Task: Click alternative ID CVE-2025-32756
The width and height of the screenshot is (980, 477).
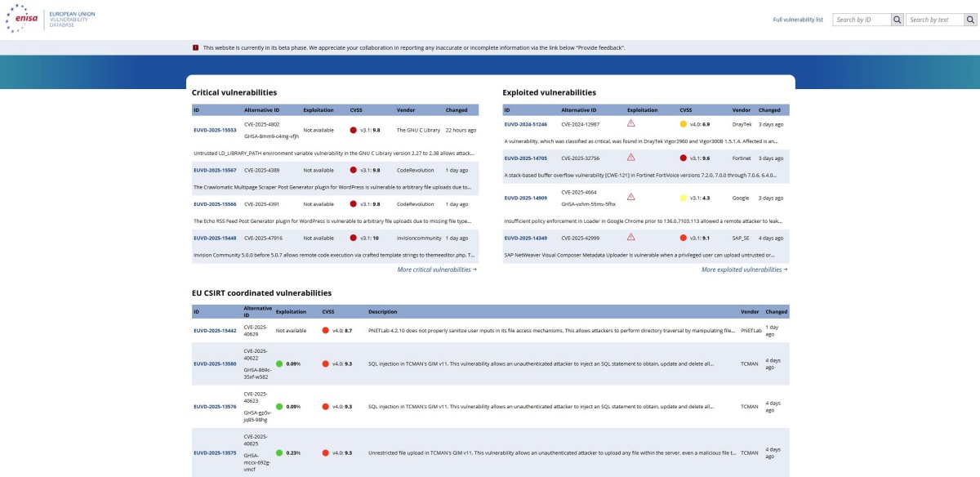Action: (580, 158)
